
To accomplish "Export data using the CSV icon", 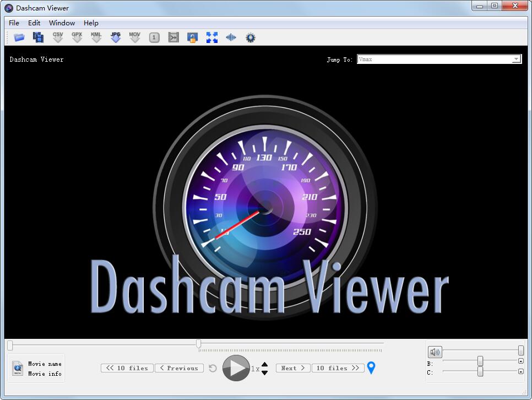I will coord(58,36).
